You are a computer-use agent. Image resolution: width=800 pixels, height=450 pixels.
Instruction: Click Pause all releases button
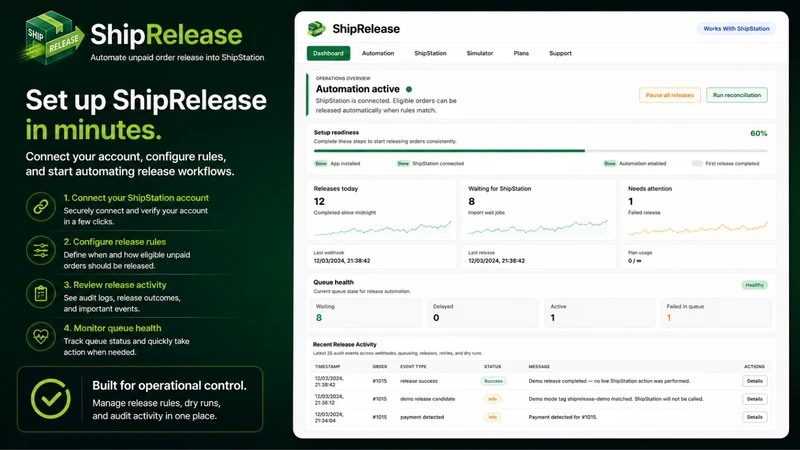tap(669, 95)
